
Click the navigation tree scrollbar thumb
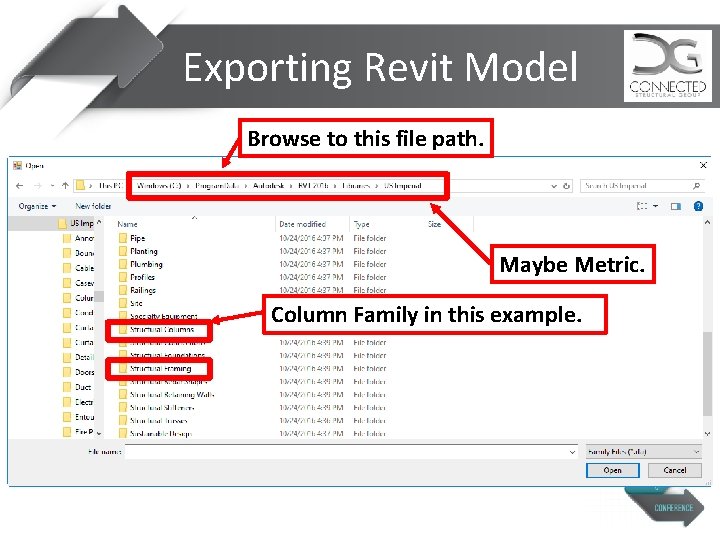tap(99, 297)
